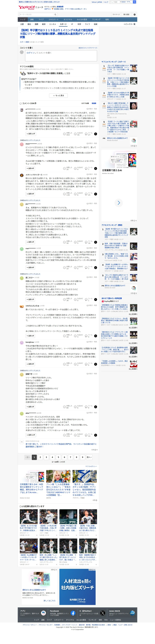Click the Yahoo! JAPAN News logo
This screenshot has height=644, width=155.
31,8
